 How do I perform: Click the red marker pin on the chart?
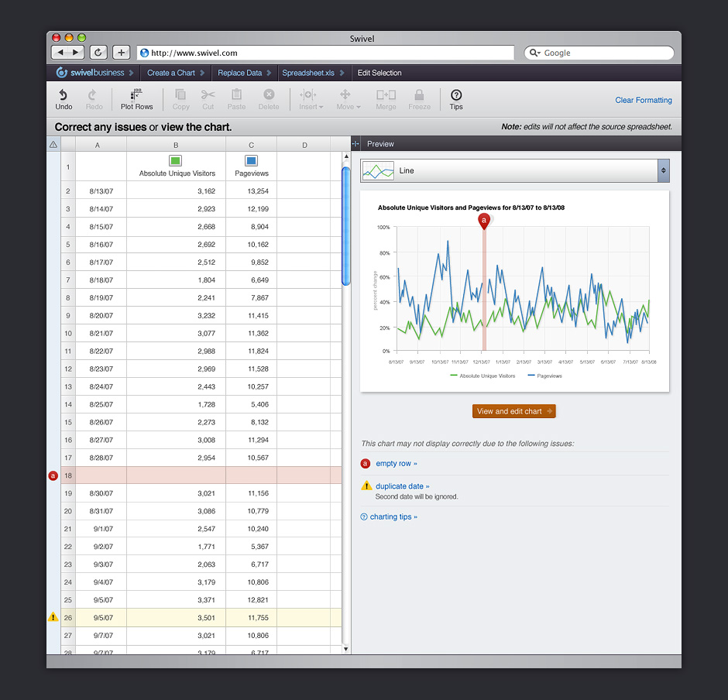point(484,221)
